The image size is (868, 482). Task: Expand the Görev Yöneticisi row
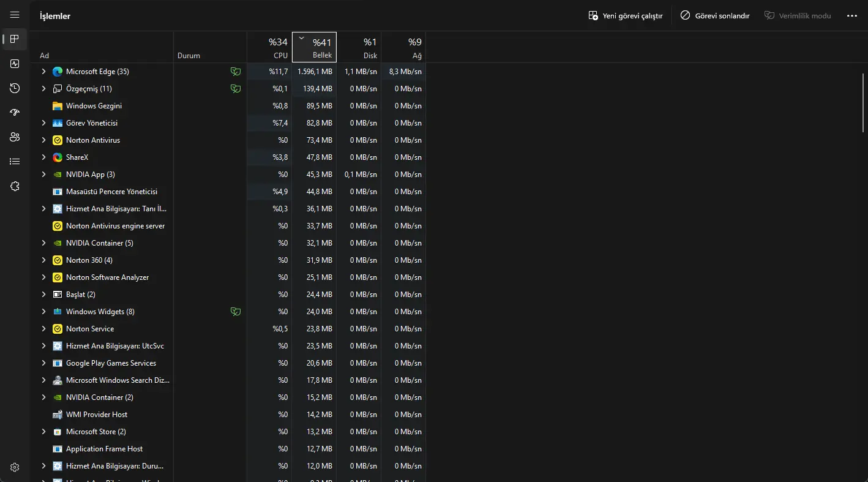pyautogui.click(x=43, y=123)
